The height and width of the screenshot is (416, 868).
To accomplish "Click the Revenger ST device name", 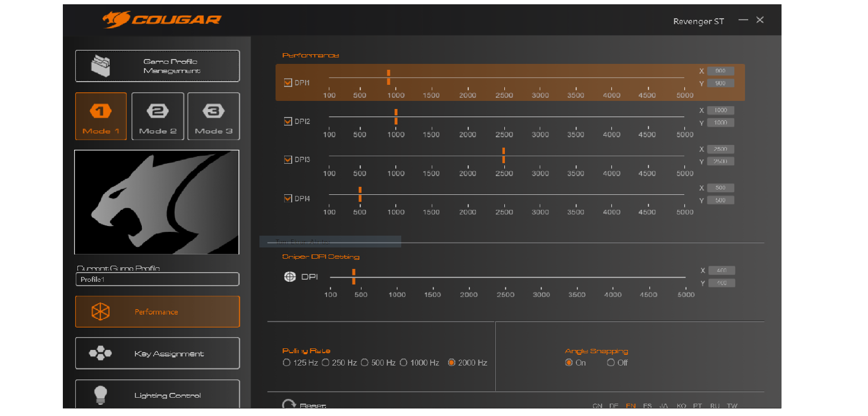I will 699,21.
